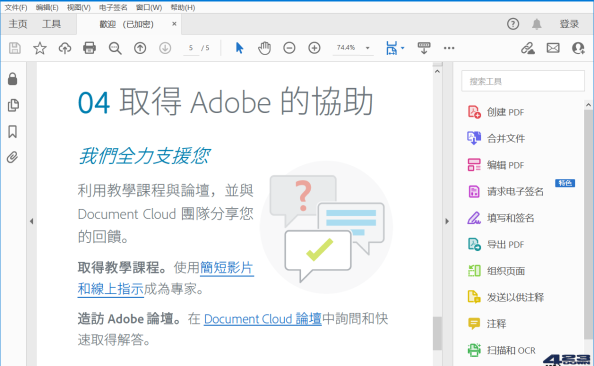The height and width of the screenshot is (366, 594).
Task: Share a link to the file
Action: 528,48
